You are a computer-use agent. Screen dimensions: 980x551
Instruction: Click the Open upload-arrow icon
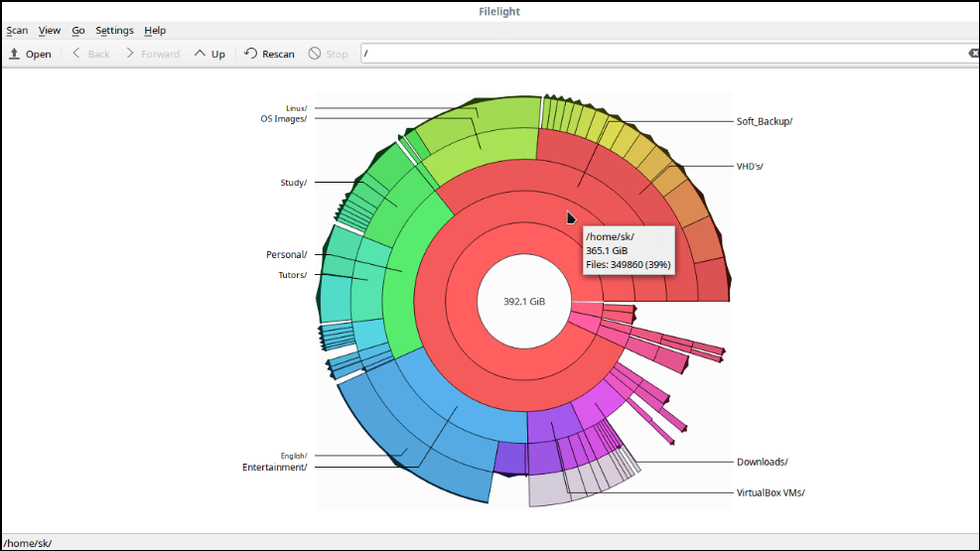(14, 54)
